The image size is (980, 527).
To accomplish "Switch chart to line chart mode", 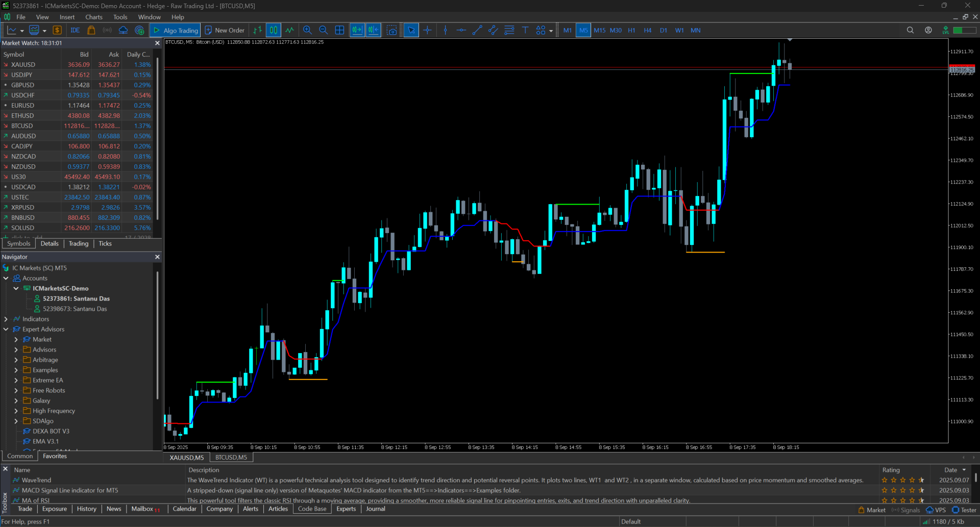I will point(290,30).
